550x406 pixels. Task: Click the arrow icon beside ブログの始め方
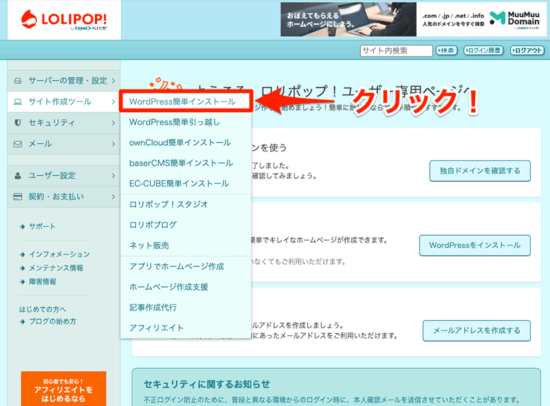(x=22, y=321)
